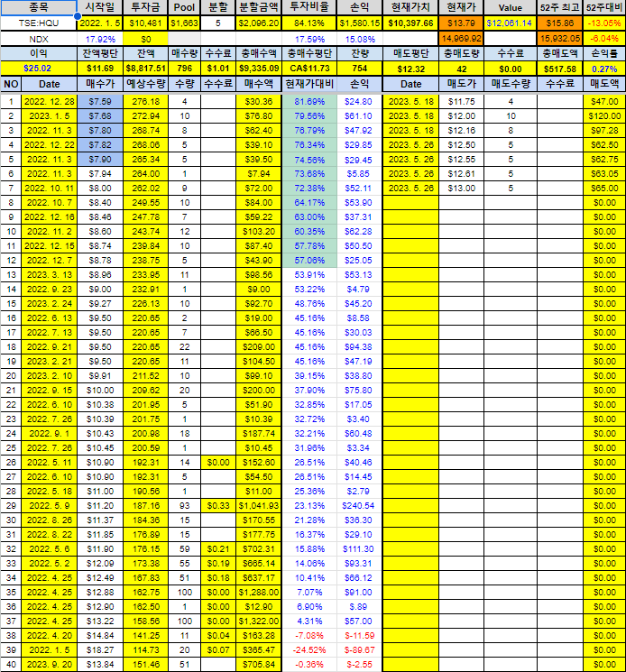Select the 매도수량 column header

click(510, 84)
